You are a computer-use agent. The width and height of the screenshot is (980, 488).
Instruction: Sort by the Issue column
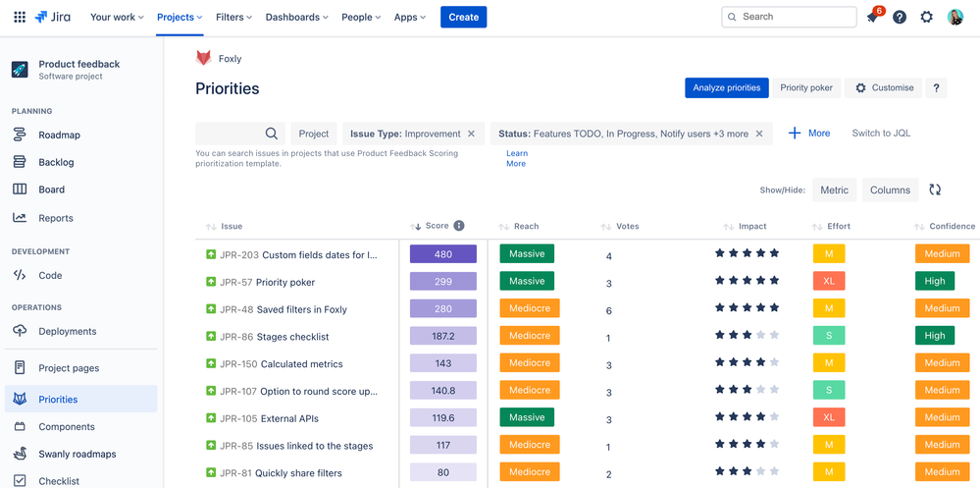tap(224, 227)
